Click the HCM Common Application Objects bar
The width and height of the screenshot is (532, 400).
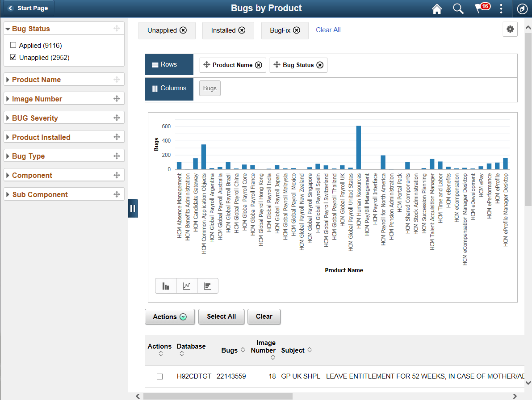coord(204,157)
